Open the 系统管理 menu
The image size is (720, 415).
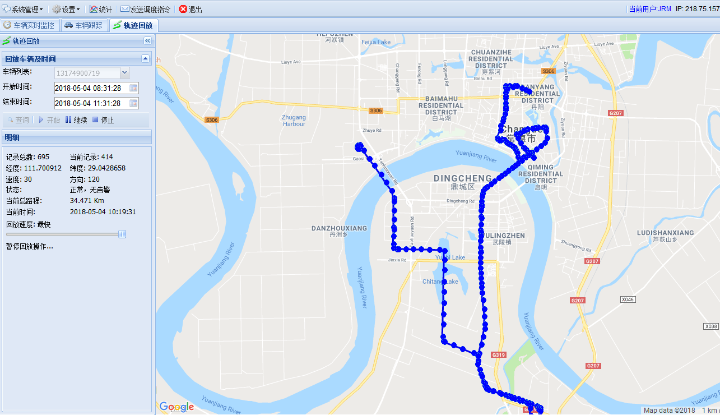[23, 9]
